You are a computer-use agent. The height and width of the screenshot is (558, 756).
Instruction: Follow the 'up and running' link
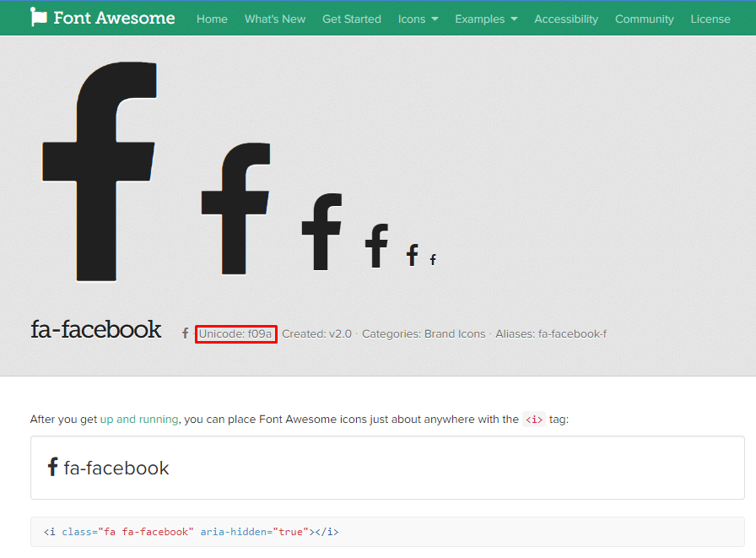click(139, 419)
